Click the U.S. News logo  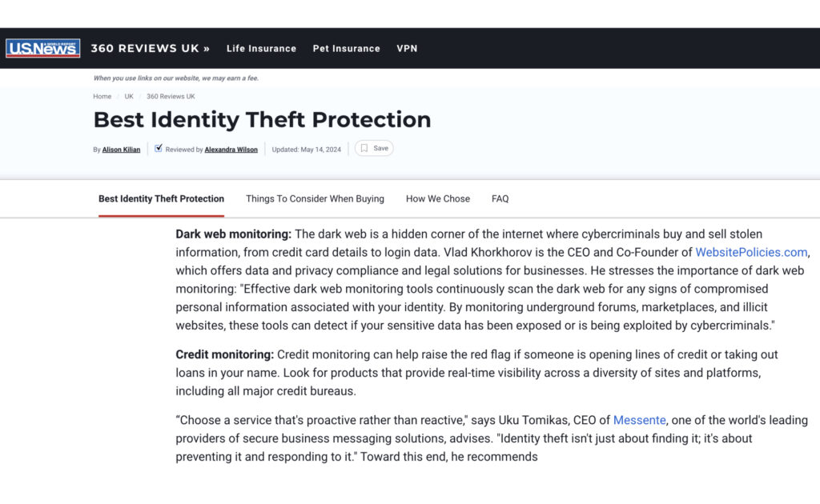[x=43, y=48]
